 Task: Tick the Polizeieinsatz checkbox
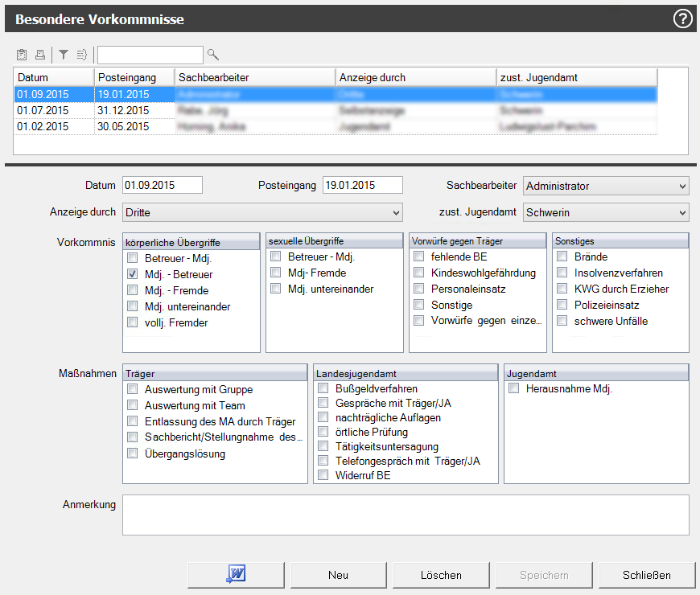pyautogui.click(x=562, y=305)
